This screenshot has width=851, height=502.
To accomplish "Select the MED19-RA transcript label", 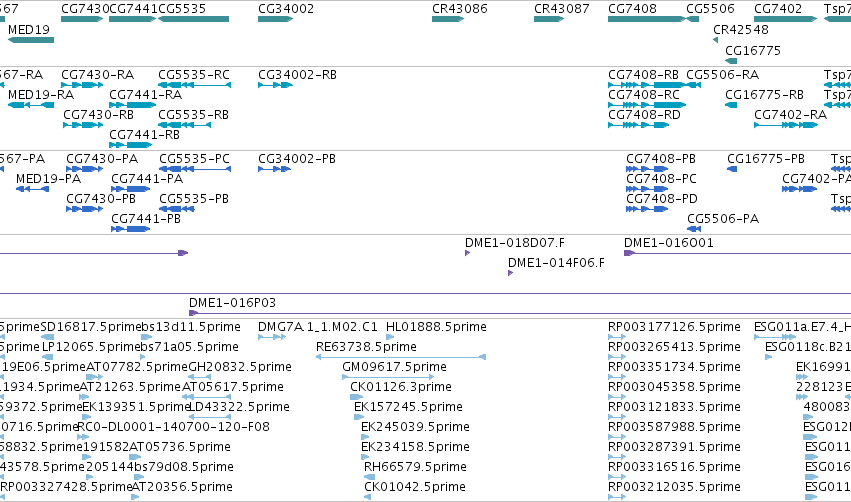I will point(41,94).
